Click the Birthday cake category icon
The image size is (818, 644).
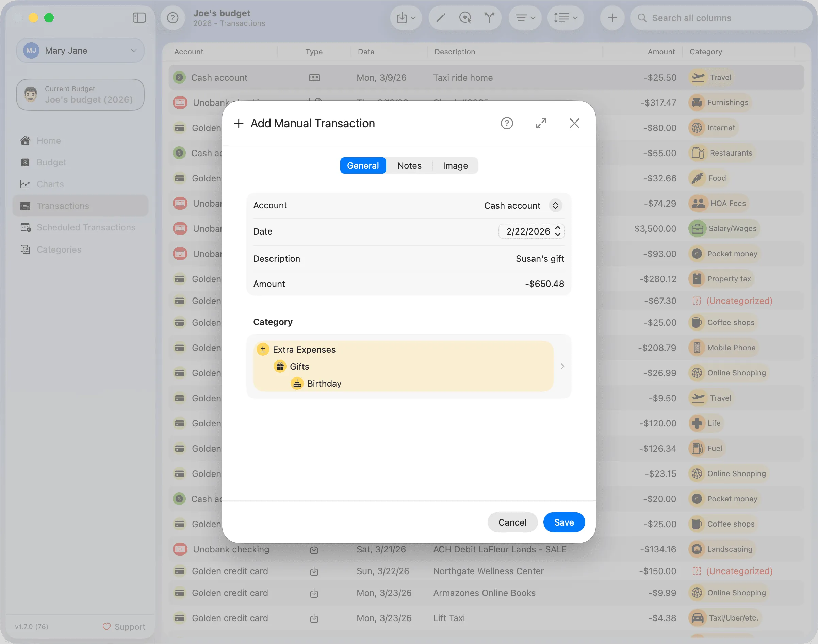pyautogui.click(x=297, y=384)
